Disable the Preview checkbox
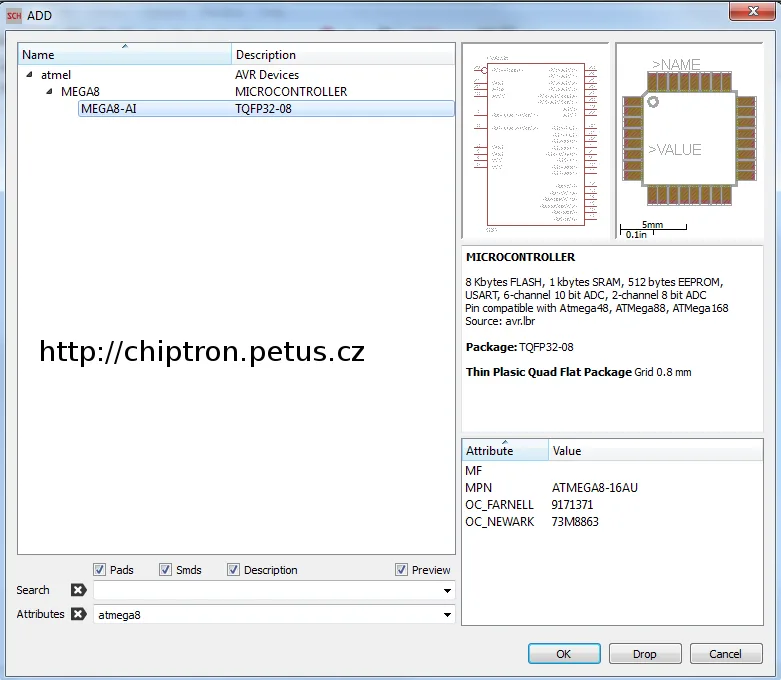Screen dimensions: 781x680 pos(401,569)
